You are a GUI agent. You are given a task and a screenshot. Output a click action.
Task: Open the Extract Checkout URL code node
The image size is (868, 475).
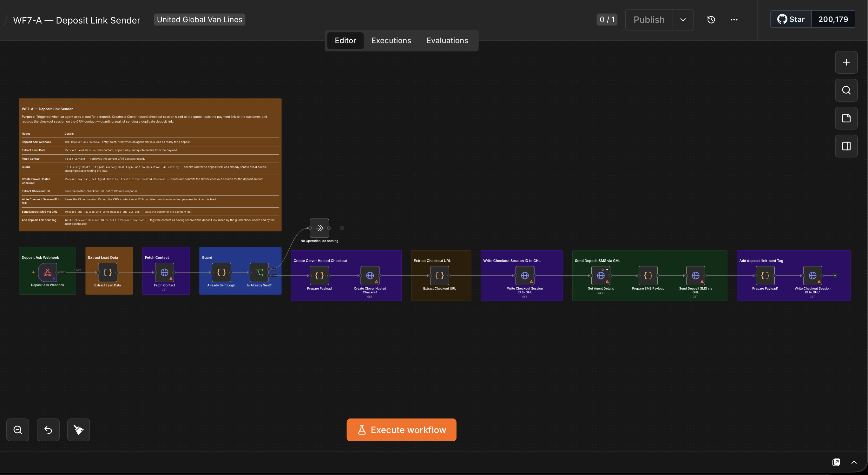[439, 275]
